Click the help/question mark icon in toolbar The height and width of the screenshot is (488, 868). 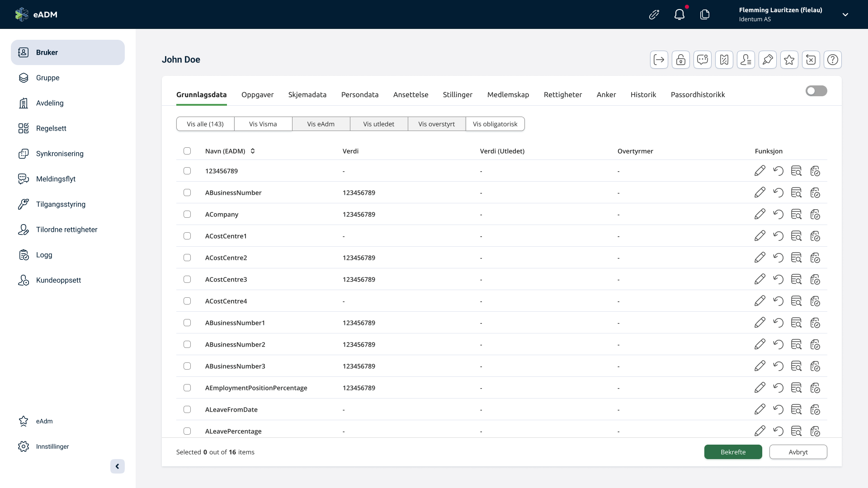point(833,60)
